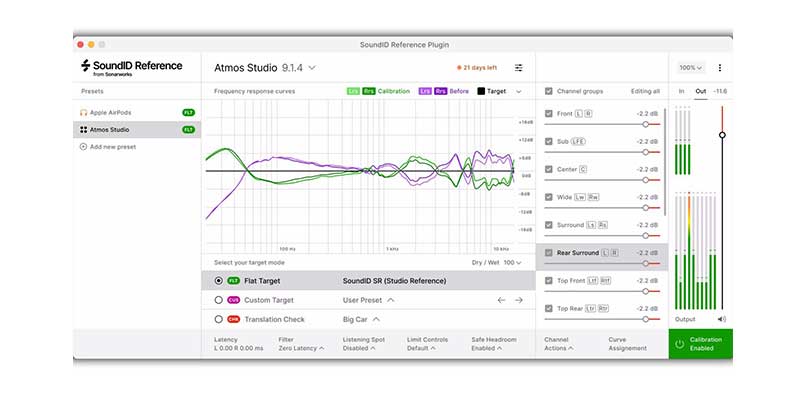Open the Filter Zero Latency menu
The image size is (800, 400).
pos(301,344)
